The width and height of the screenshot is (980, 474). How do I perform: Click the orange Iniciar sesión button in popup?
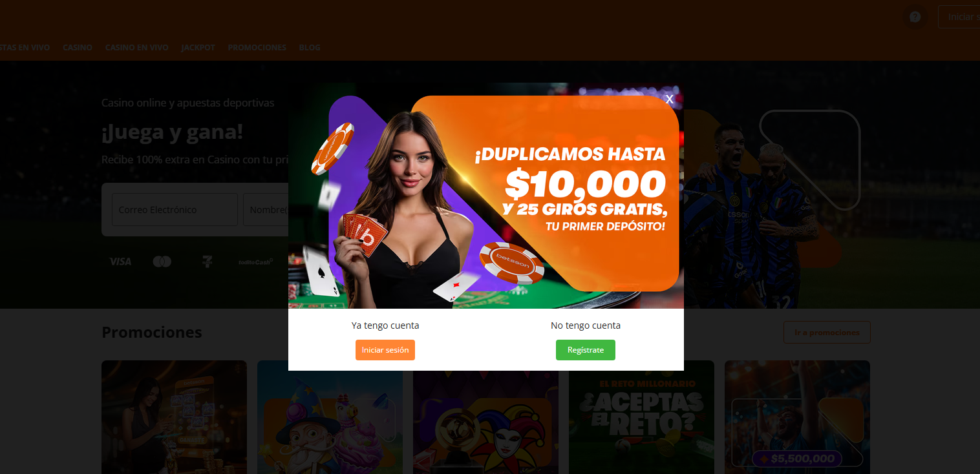385,350
